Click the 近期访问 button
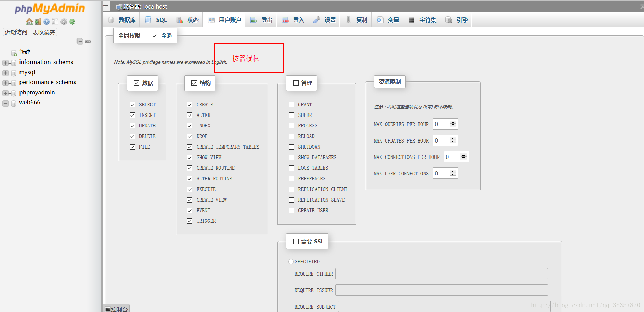644x312 pixels. [16, 32]
